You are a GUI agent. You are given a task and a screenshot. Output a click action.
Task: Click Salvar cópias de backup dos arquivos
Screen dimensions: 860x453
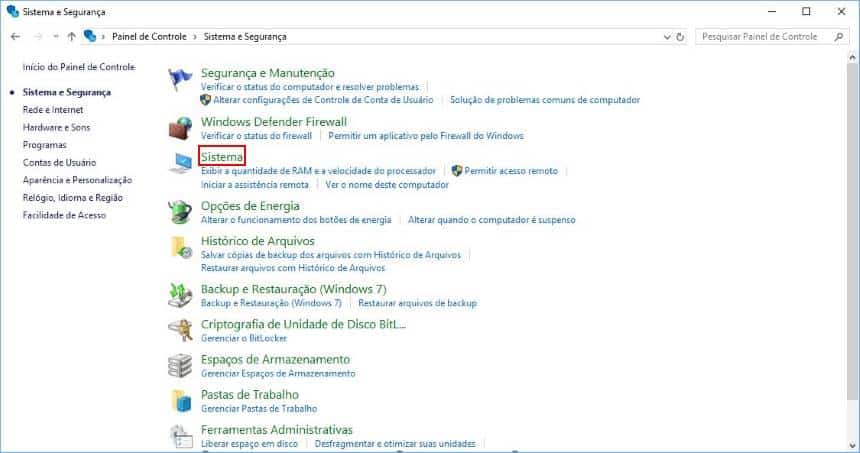point(331,254)
